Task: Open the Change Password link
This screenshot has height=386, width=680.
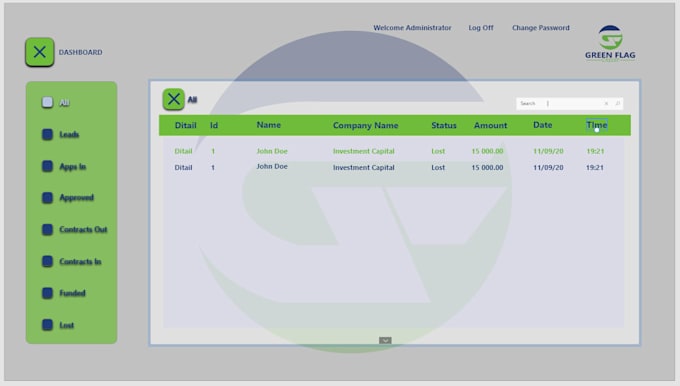Action: coord(541,28)
